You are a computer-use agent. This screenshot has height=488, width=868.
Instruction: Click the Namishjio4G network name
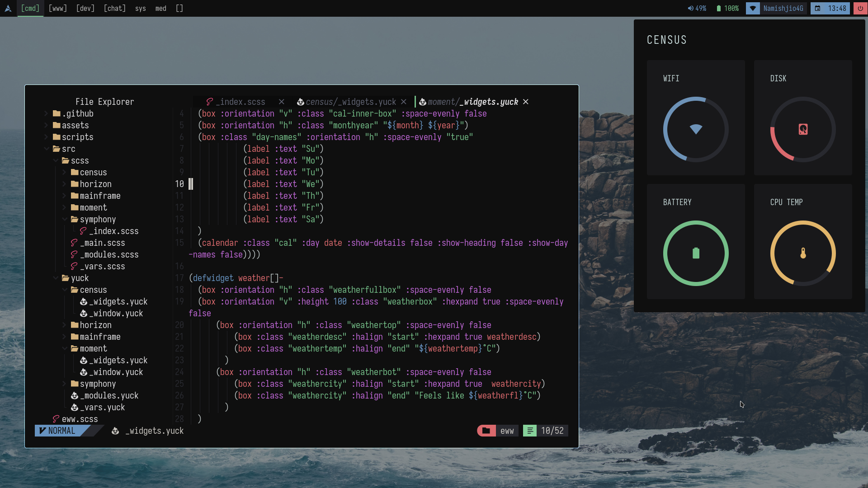(783, 8)
